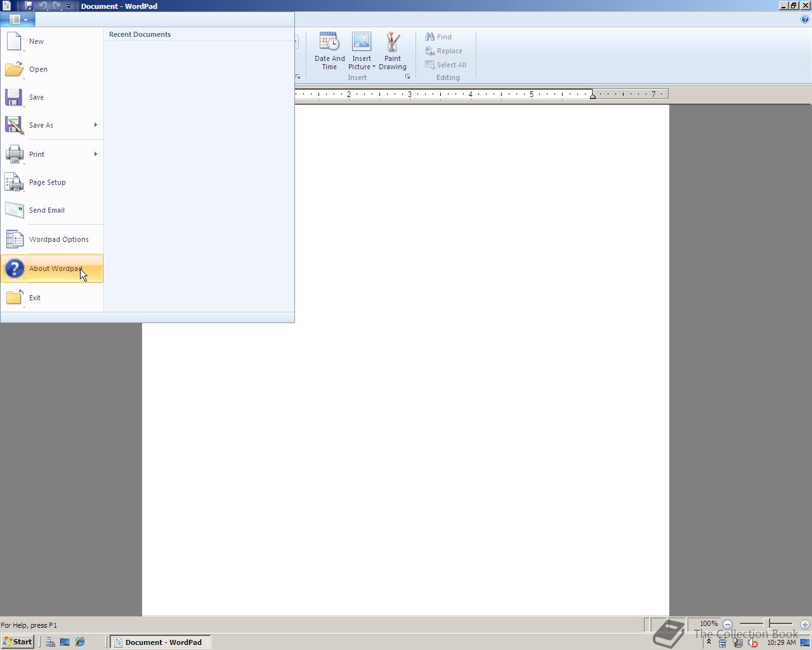
Task: Click the Open folder icon in menu
Action: [x=14, y=69]
